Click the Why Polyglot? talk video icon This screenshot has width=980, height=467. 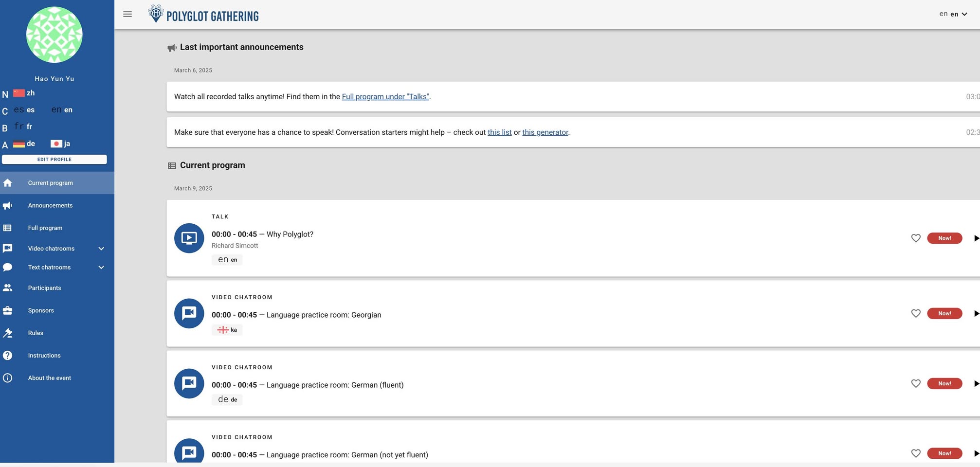(x=189, y=238)
